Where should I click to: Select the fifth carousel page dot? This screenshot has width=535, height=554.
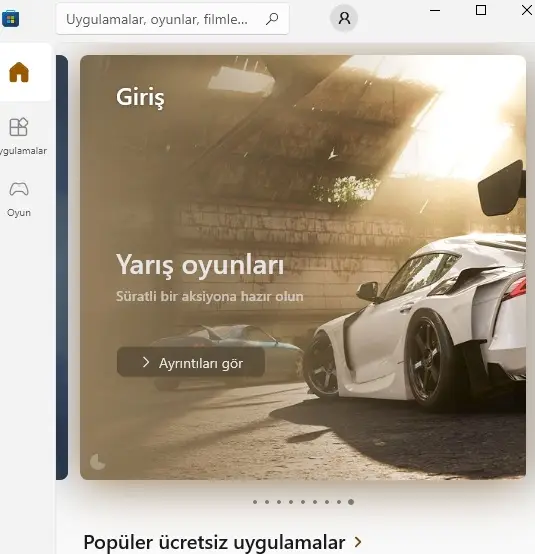coord(303,502)
